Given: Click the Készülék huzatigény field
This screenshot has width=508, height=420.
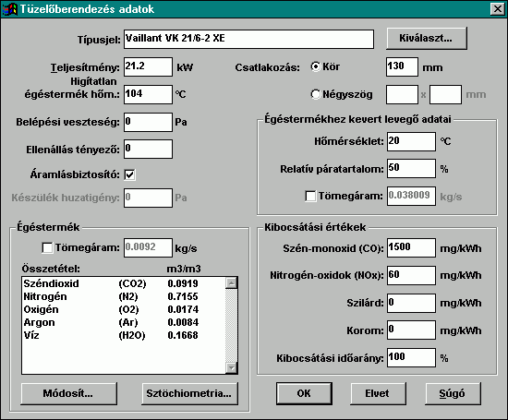Looking at the screenshot, I should (x=148, y=198).
